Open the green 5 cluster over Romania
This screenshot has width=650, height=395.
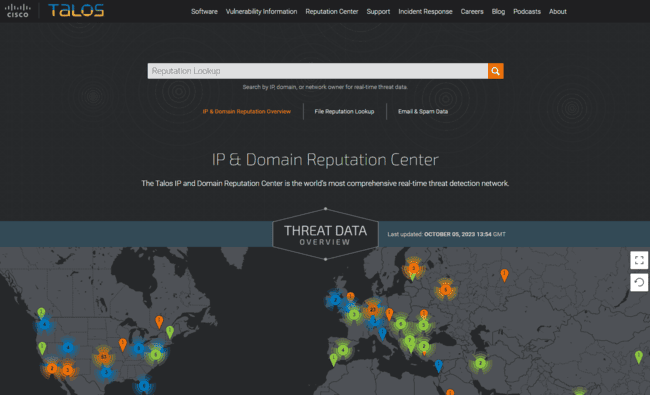pos(423,325)
